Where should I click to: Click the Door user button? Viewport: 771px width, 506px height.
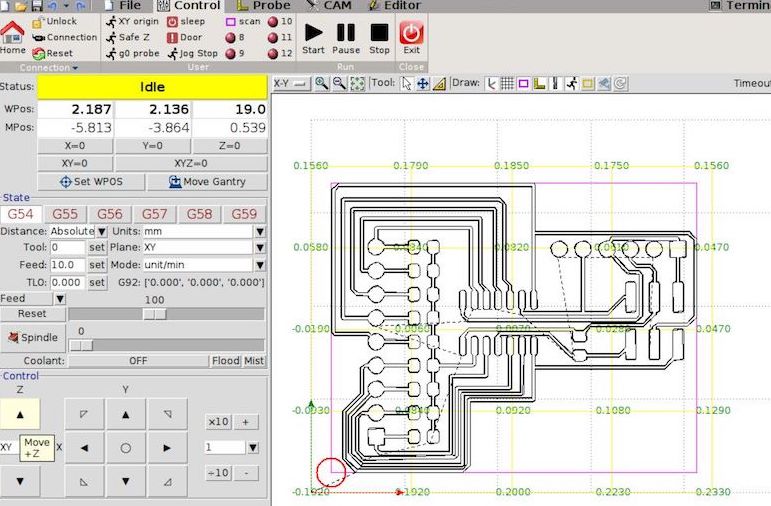point(184,37)
